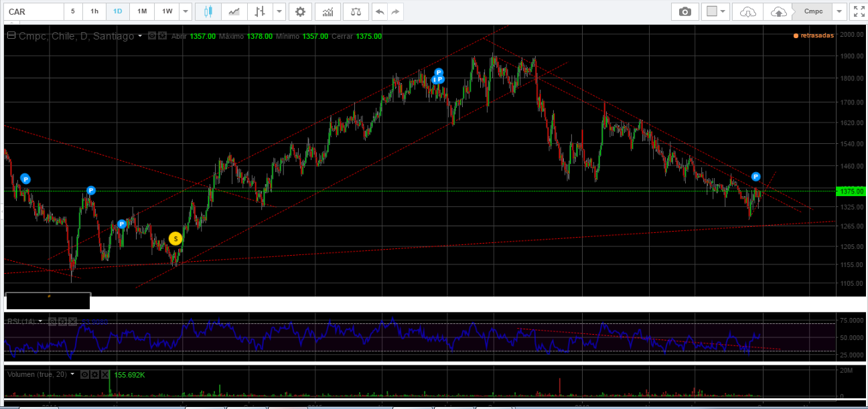The height and width of the screenshot is (409, 868).
Task: Remove the Volumen indicator with its X
Action: coord(104,374)
